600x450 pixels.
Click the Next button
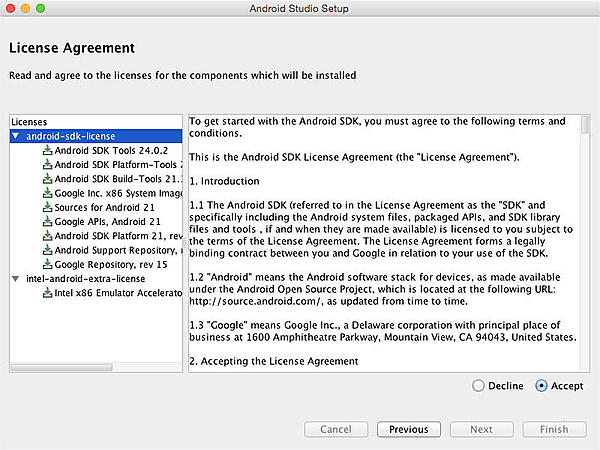click(x=481, y=429)
